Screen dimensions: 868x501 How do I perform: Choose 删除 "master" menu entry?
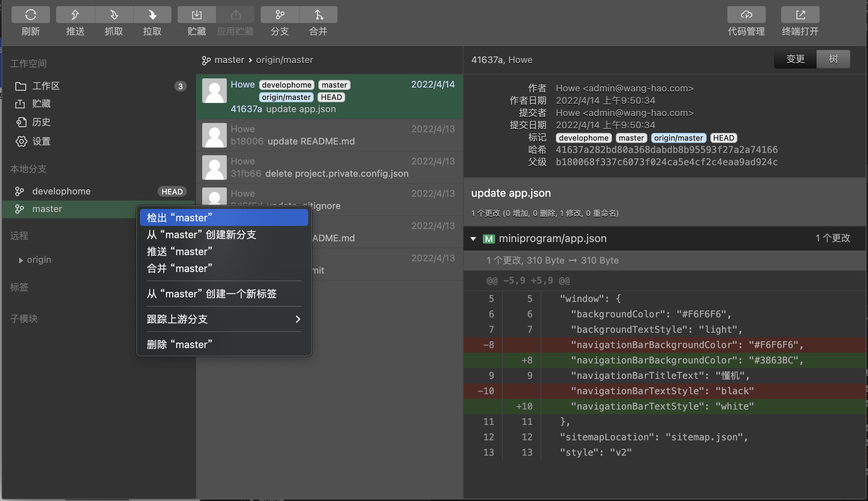[x=224, y=345]
